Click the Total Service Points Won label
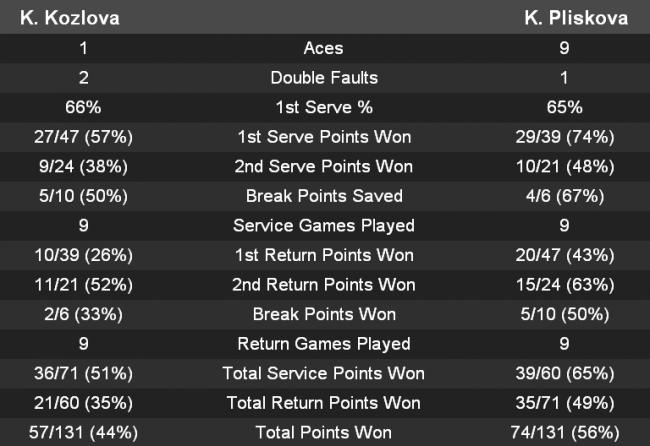Viewport: 650px width, 446px height. point(325,374)
